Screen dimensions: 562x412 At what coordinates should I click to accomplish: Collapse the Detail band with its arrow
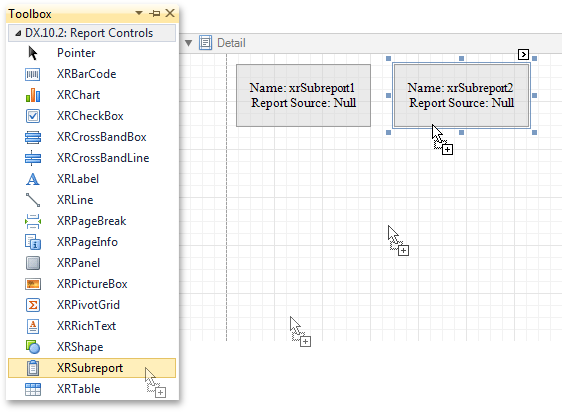point(189,43)
